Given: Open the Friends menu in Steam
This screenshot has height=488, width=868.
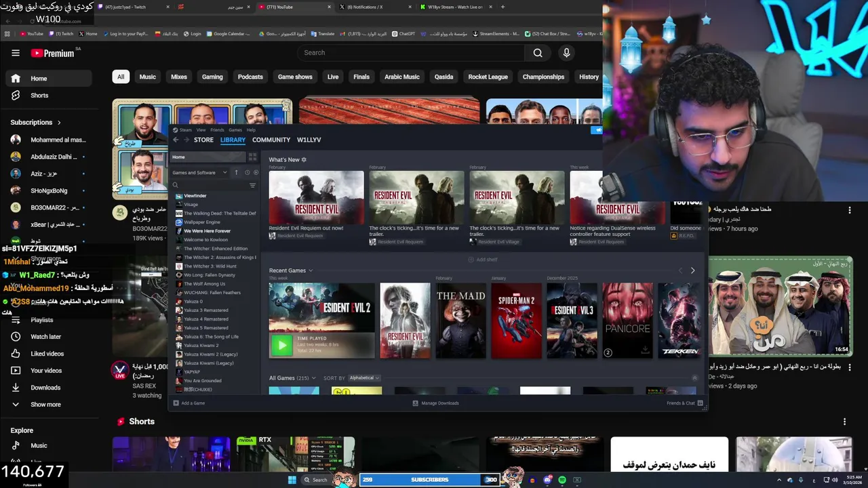Looking at the screenshot, I should pyautogui.click(x=217, y=129).
